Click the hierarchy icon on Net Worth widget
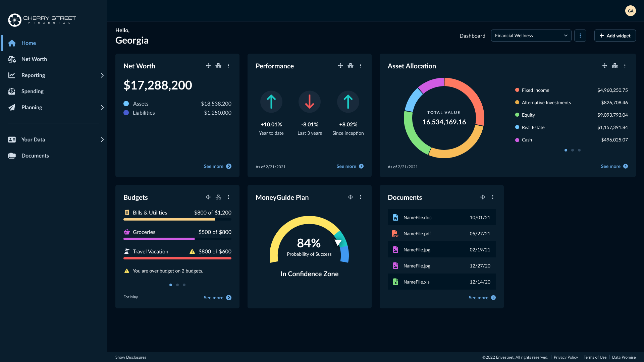644x362 pixels. tap(218, 66)
